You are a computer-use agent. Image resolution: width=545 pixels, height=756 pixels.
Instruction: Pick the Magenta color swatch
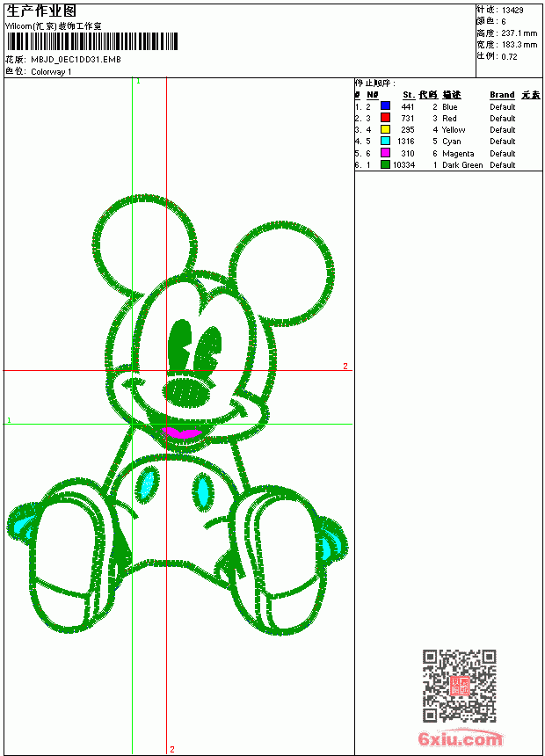point(385,153)
